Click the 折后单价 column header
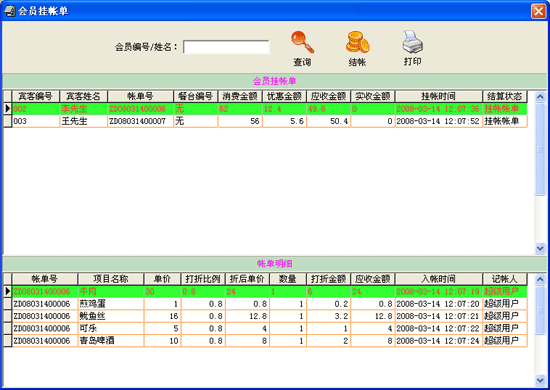This screenshot has width=550, height=390. click(247, 279)
